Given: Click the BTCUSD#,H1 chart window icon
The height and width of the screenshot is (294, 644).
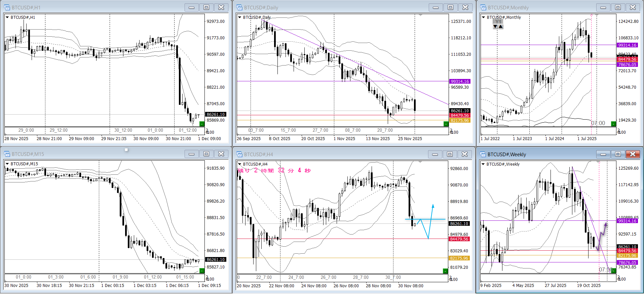Looking at the screenshot, I should (7, 7).
